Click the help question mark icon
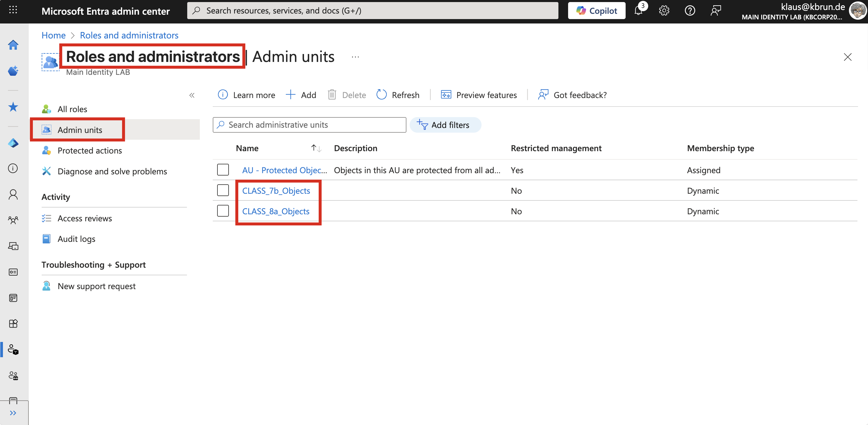 coord(690,11)
